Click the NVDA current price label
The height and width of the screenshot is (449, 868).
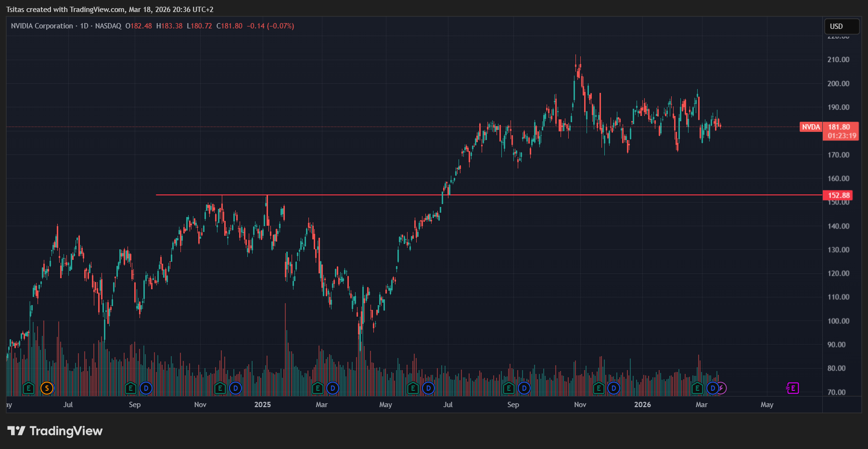[x=811, y=127]
